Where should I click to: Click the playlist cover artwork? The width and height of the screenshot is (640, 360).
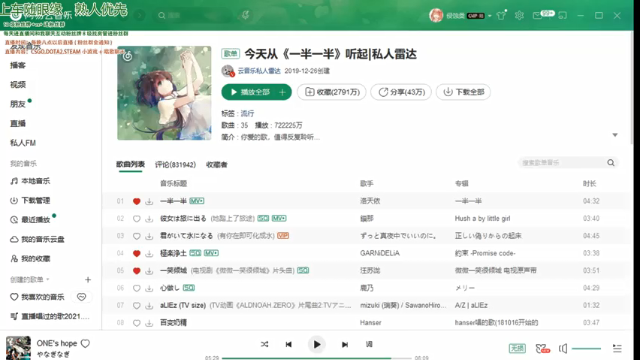(164, 93)
